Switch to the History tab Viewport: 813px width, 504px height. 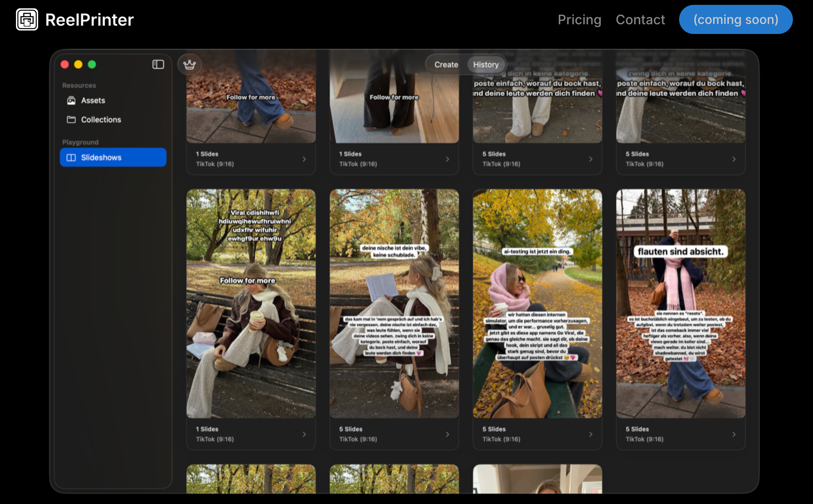coord(486,64)
